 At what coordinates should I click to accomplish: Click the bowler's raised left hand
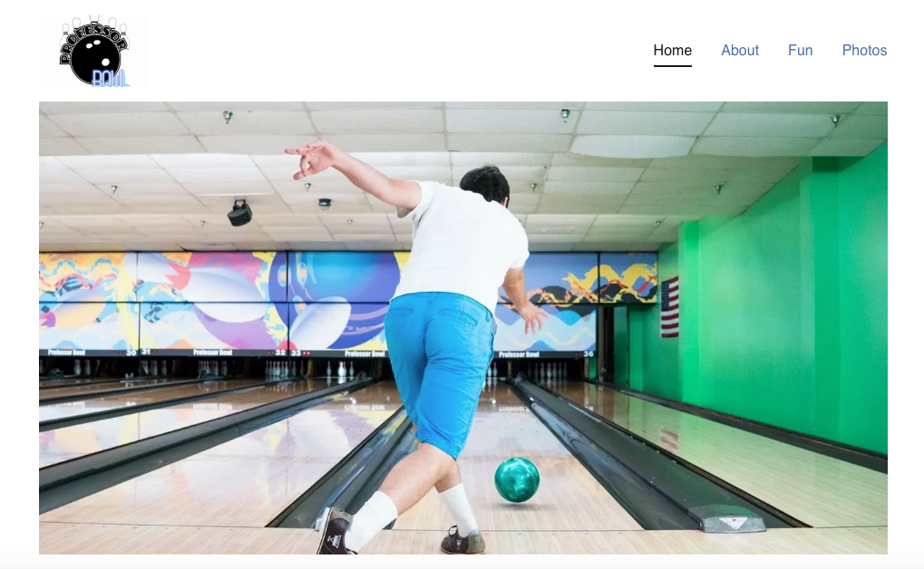coord(309,159)
